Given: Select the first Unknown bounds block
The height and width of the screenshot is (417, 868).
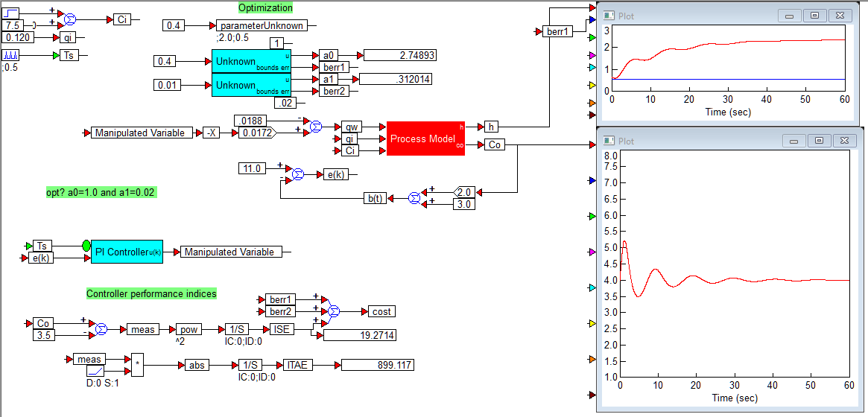Looking at the screenshot, I should [x=252, y=61].
